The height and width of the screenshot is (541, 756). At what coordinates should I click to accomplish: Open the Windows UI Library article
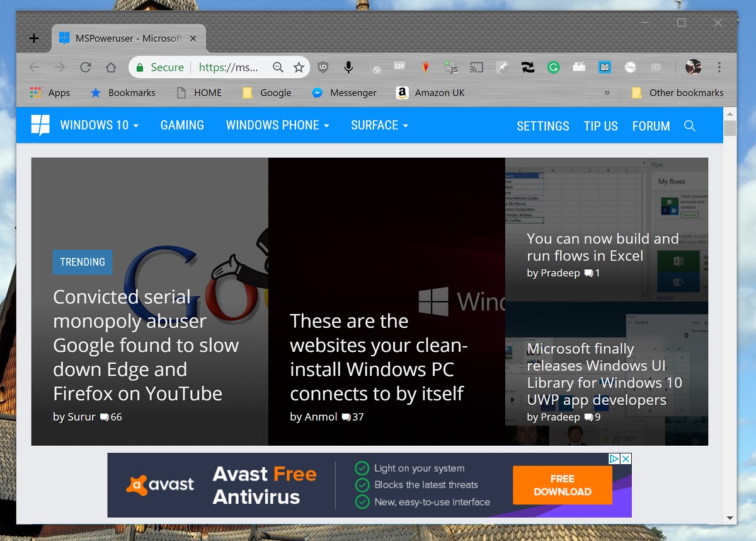click(605, 374)
